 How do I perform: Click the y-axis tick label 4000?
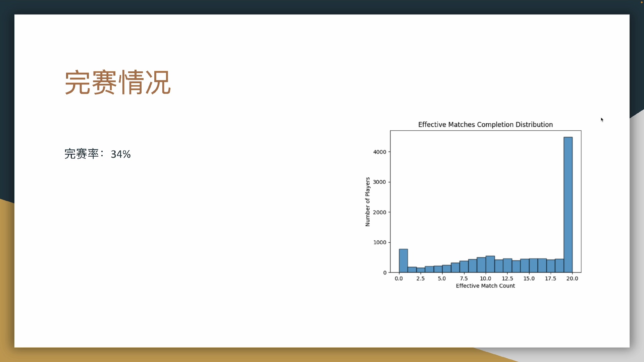pyautogui.click(x=380, y=152)
